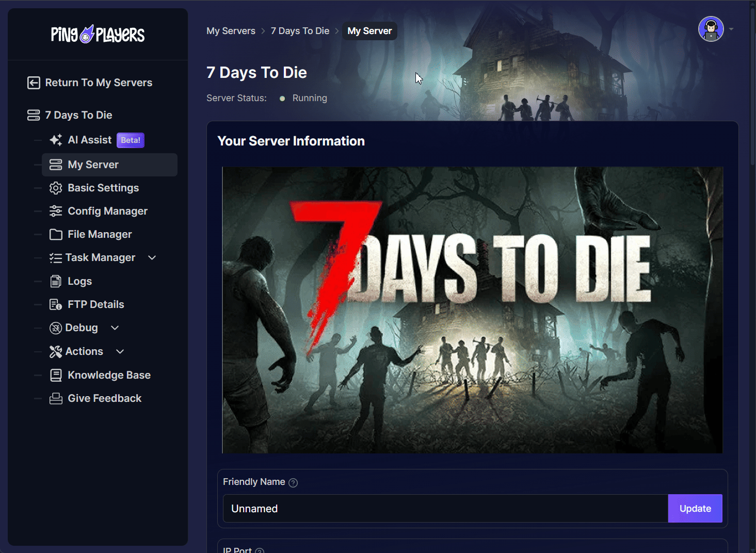
Task: Open File Manager page
Action: click(100, 234)
